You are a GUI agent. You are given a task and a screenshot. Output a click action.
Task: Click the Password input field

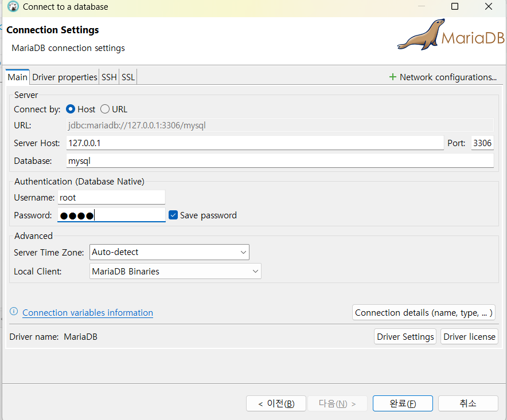click(112, 215)
